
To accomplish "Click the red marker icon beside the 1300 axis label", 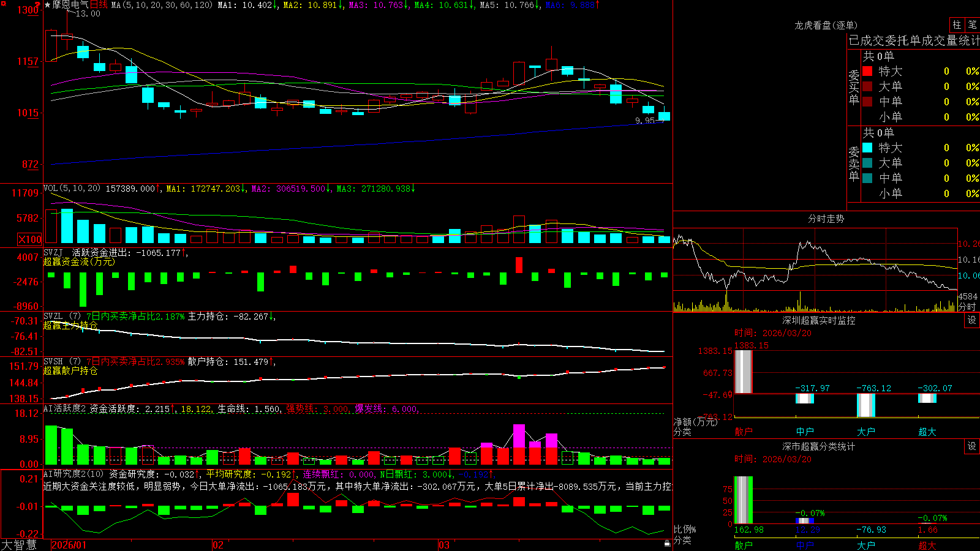I will [38, 4].
